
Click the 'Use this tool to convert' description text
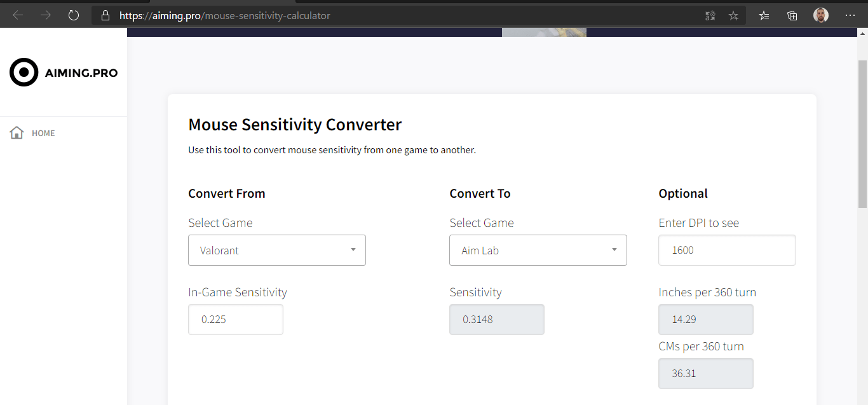(332, 151)
